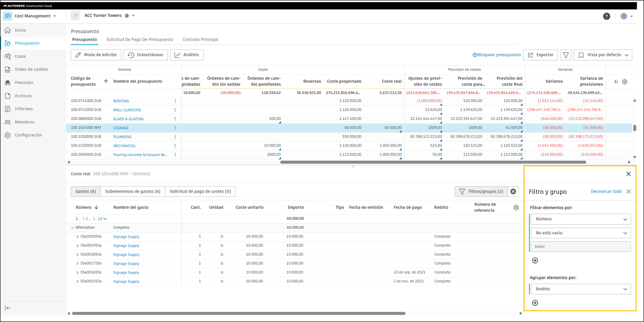644x322 pixels.
Task: Click the expenses table horizontal scrollbar
Action: coord(238,313)
